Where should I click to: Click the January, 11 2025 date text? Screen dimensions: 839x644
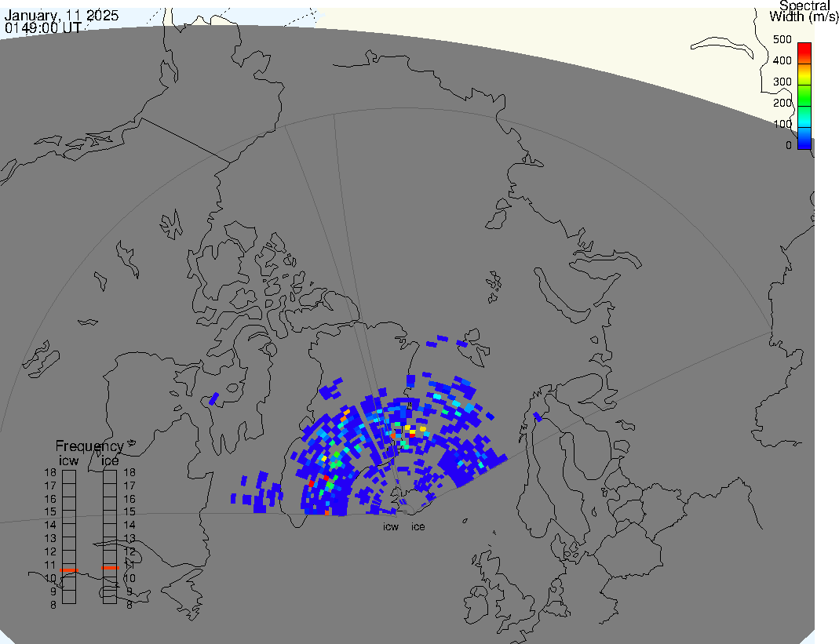click(x=61, y=15)
